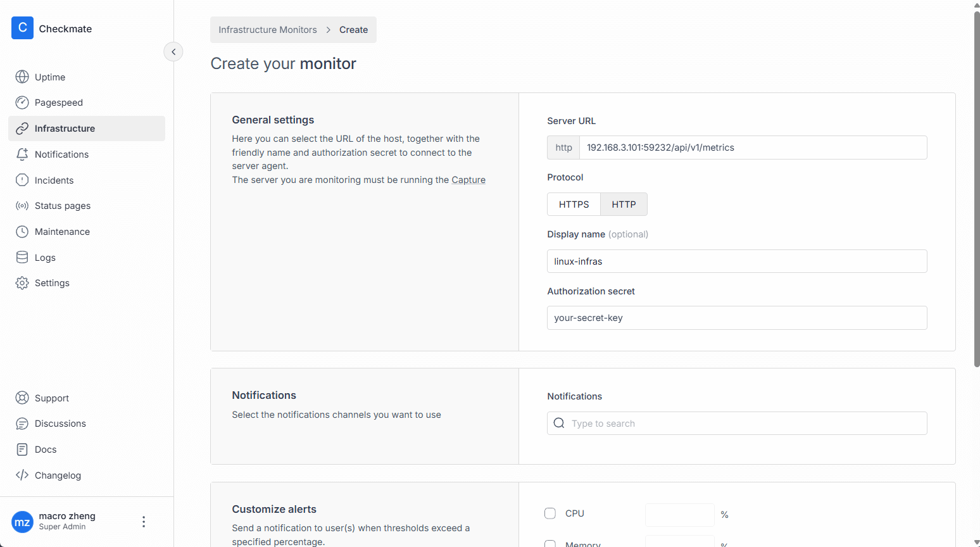This screenshot has width=980, height=547.
Task: Click the Uptime globe icon
Action: [22, 77]
